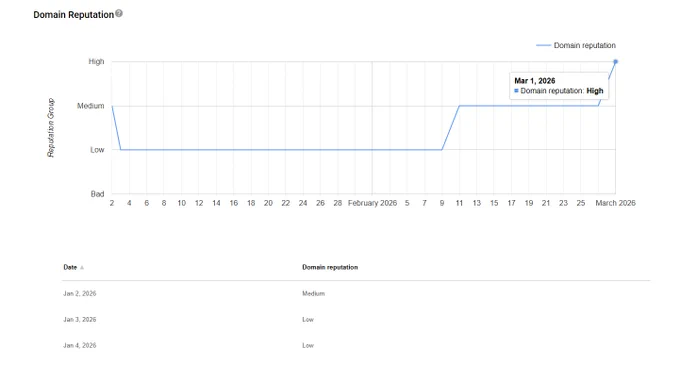Sort table by the Date column header
This screenshot has width=680, height=366.
(x=70, y=267)
